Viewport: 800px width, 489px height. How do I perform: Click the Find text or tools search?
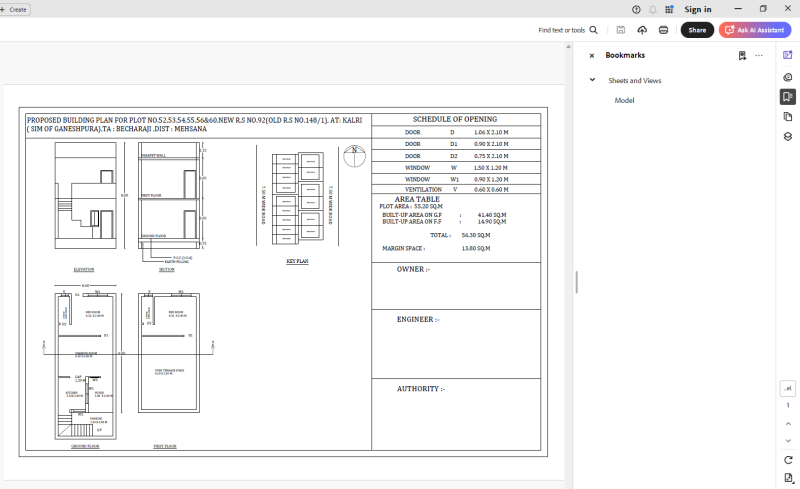pyautogui.click(x=568, y=30)
